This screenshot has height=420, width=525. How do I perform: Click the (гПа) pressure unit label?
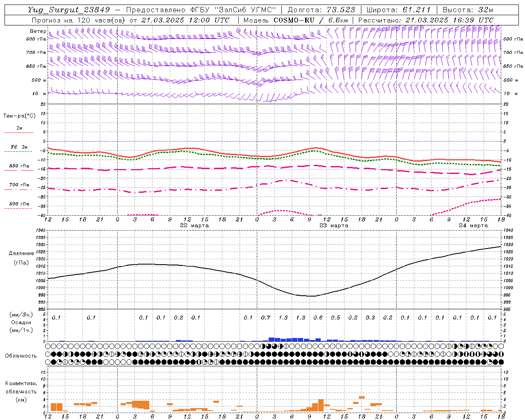(x=21, y=263)
